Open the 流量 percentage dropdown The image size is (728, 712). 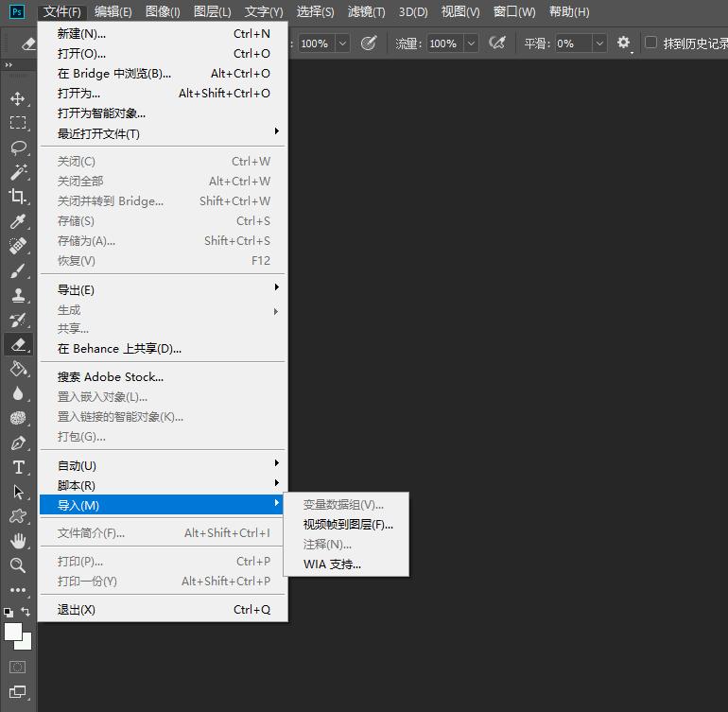471,43
